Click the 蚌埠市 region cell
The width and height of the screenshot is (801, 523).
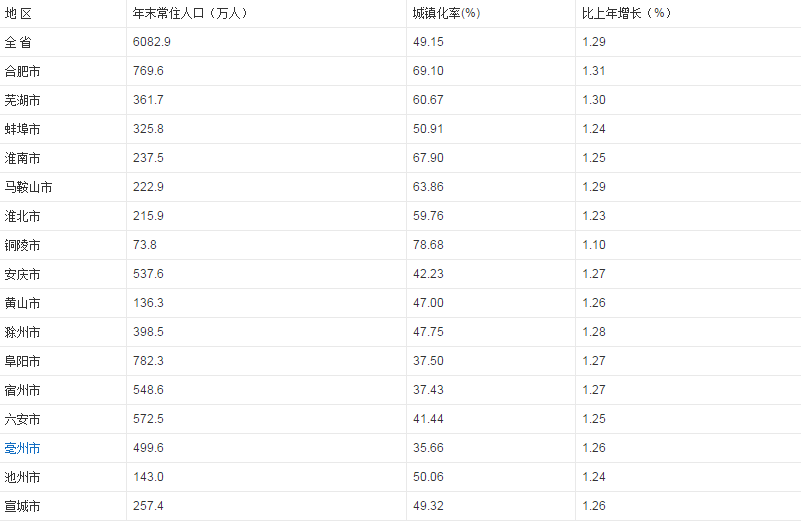(22, 129)
